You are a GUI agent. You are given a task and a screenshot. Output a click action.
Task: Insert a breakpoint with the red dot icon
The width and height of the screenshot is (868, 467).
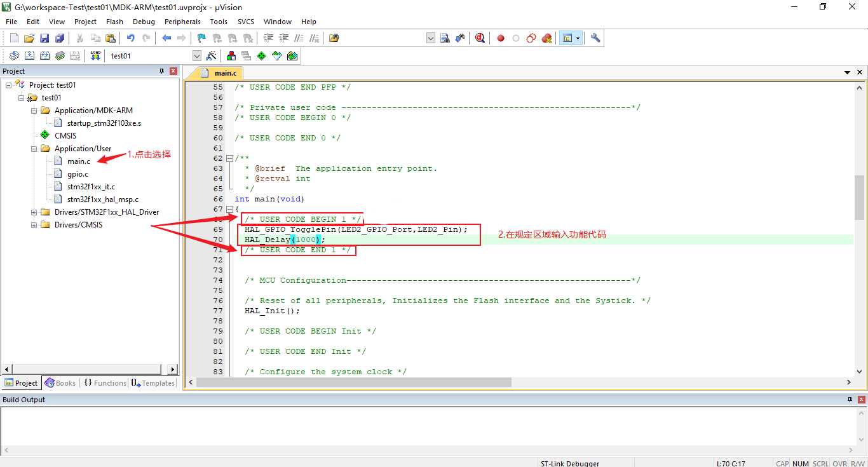(501, 38)
